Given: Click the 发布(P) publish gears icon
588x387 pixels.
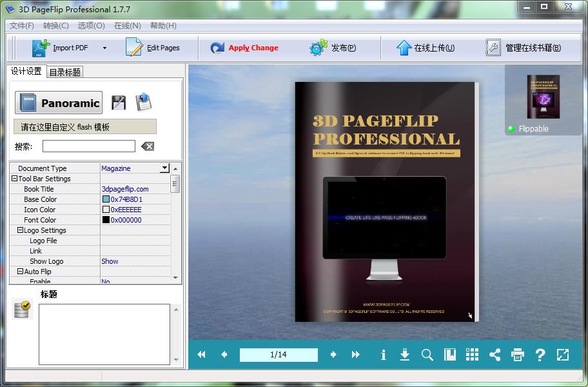Looking at the screenshot, I should (318, 48).
